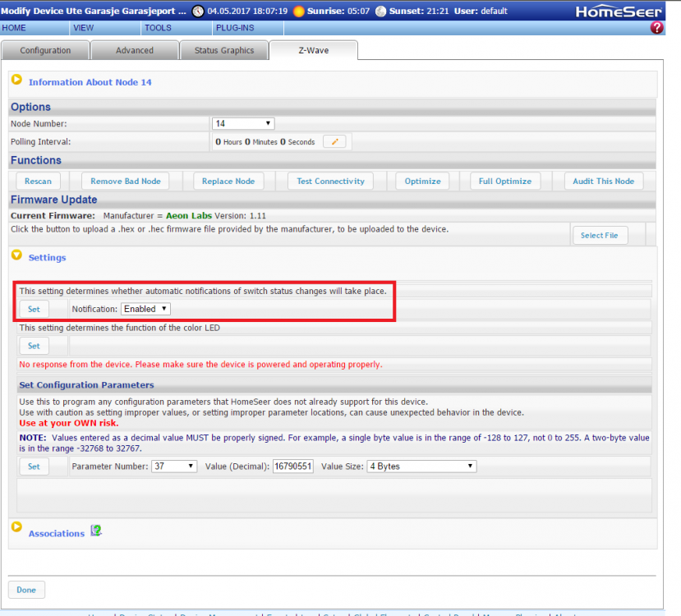
Task: Click the red help question mark icon
Action: 656,27
